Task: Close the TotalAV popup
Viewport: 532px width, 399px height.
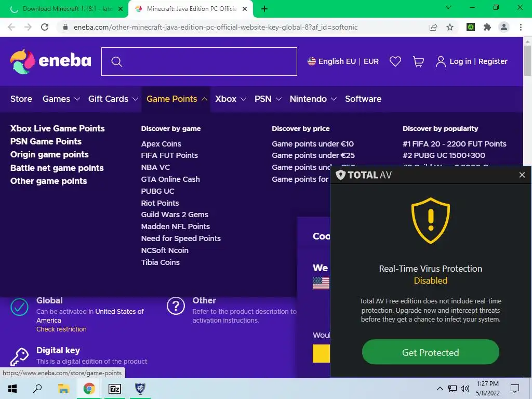Action: coord(522,175)
